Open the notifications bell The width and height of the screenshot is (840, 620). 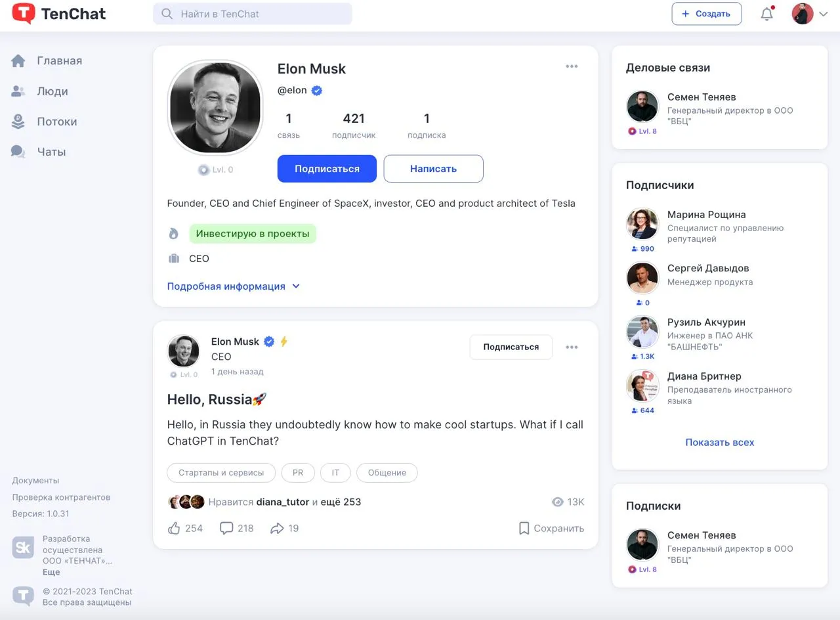pyautogui.click(x=766, y=14)
